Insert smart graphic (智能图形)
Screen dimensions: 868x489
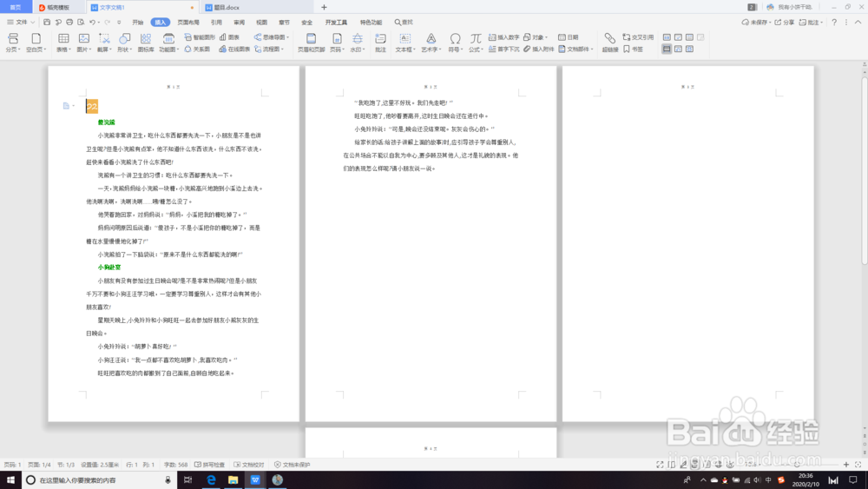(x=200, y=37)
